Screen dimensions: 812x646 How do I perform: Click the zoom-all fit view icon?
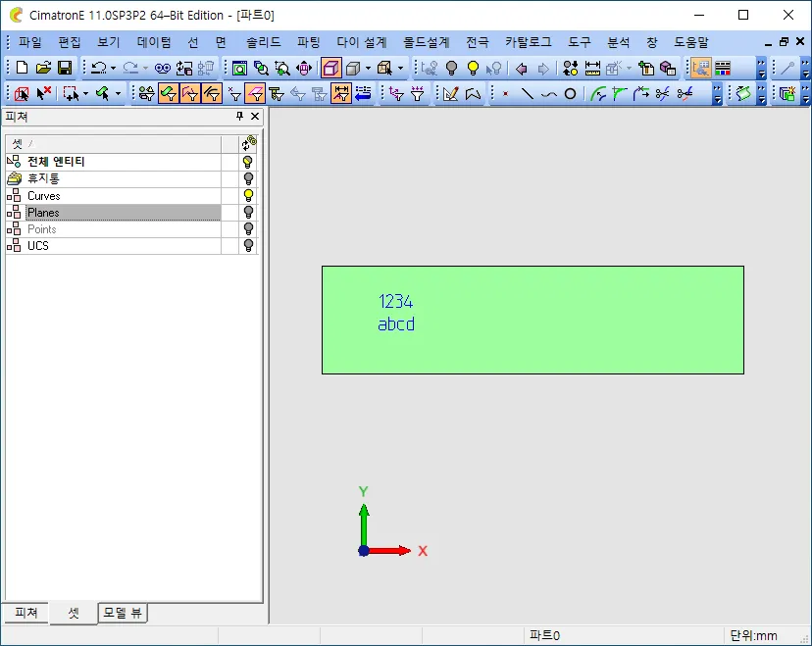pyautogui.click(x=239, y=68)
